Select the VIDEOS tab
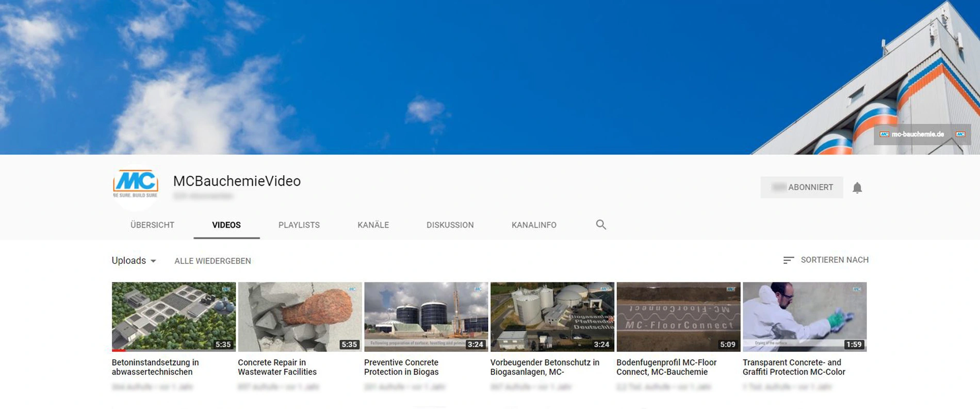Viewport: 980px width, 409px height. (x=226, y=225)
